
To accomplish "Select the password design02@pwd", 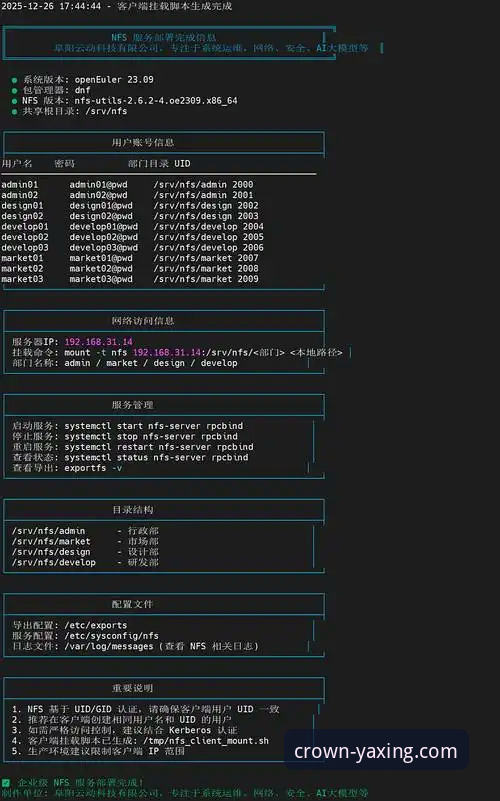I will point(101,216).
